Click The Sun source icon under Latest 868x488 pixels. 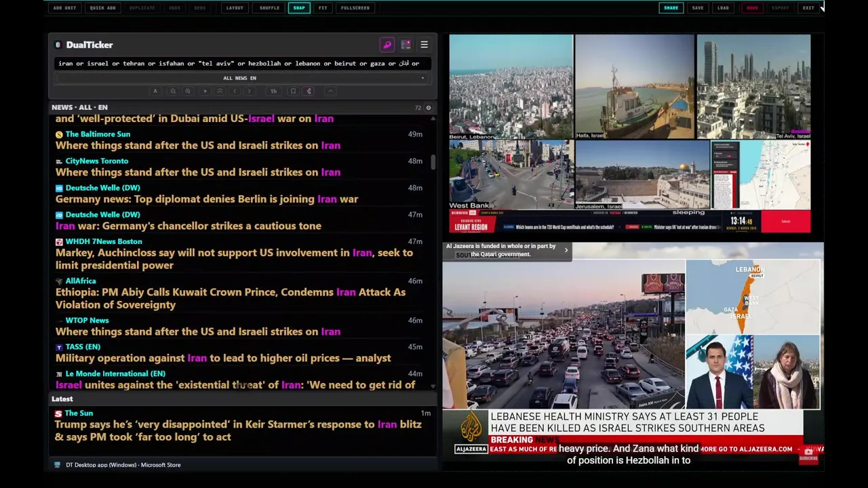[58, 413]
